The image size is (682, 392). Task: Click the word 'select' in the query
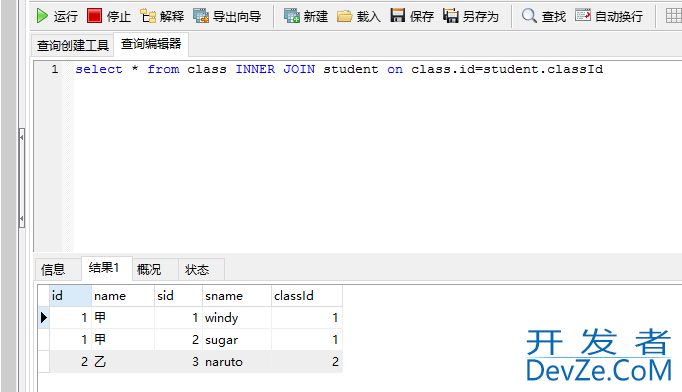pyautogui.click(x=99, y=69)
